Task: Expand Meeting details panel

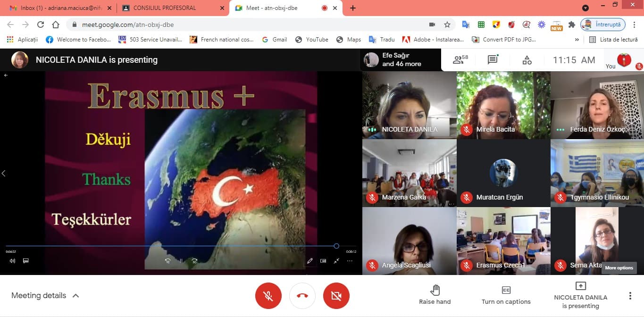Action: click(45, 296)
